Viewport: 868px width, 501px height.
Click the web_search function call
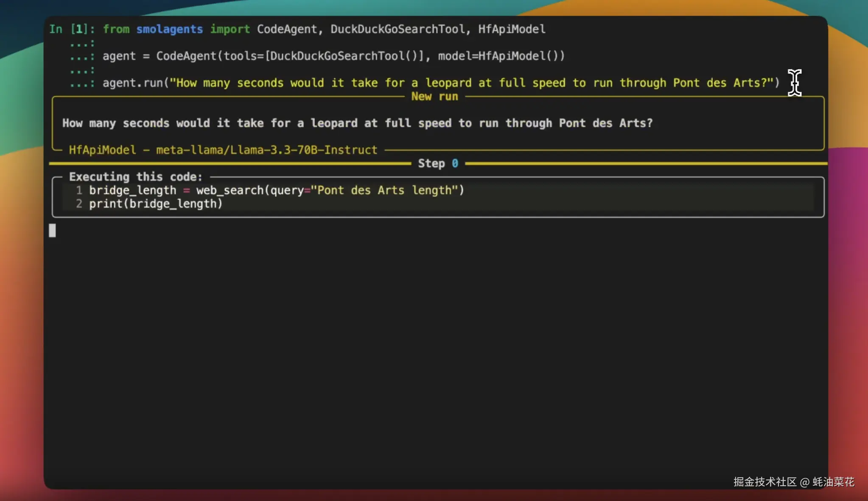[230, 190]
